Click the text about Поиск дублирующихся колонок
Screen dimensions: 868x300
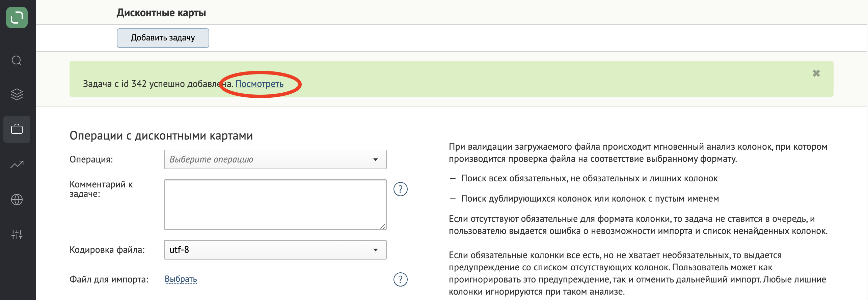[x=590, y=199]
